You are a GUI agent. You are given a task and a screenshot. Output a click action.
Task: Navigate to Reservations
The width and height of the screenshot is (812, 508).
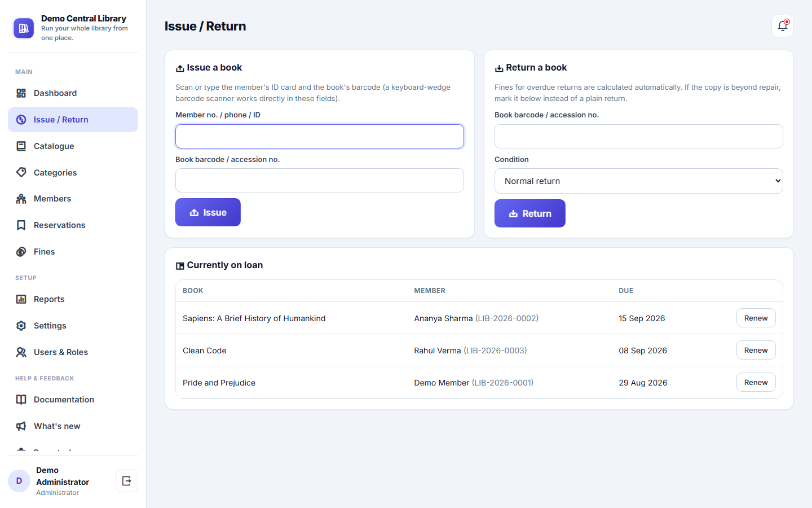tap(73, 225)
